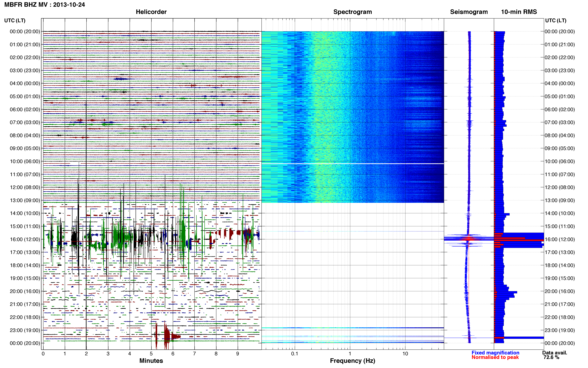588x368 pixels.
Task: Click the '72.6 %' data availability value
Action: click(x=551, y=357)
